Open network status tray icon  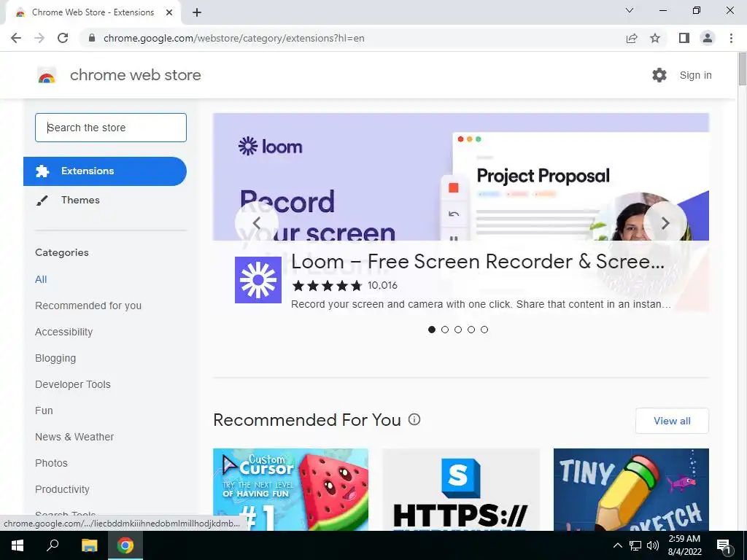click(635, 545)
